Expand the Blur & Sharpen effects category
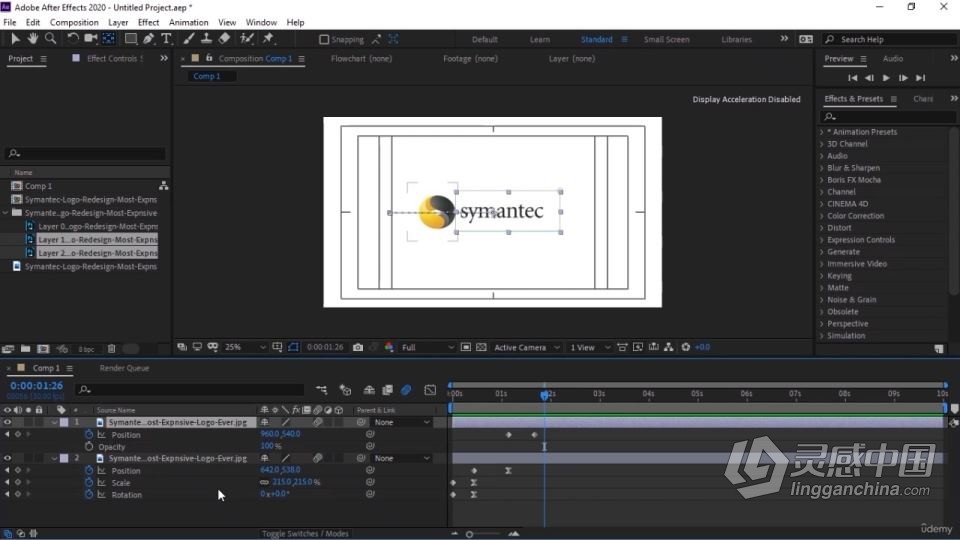This screenshot has height=540, width=960. [x=822, y=168]
